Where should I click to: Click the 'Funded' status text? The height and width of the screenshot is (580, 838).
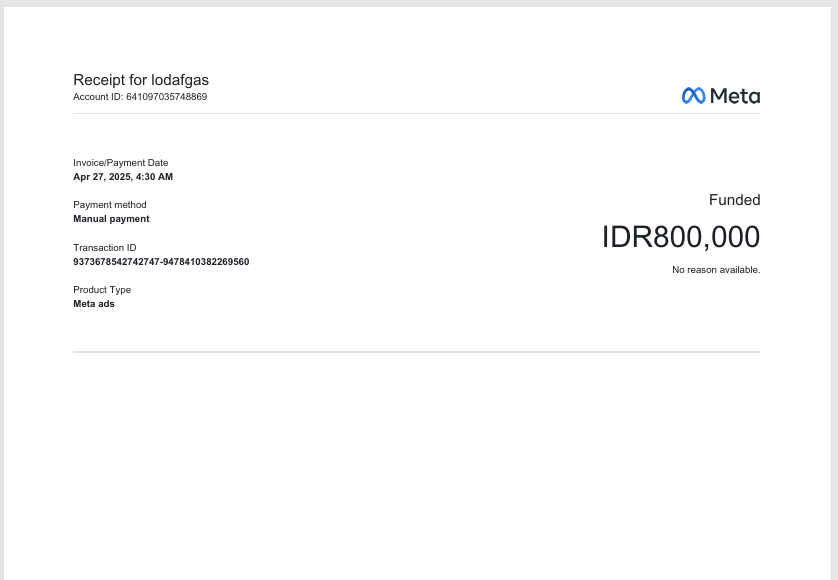click(734, 200)
